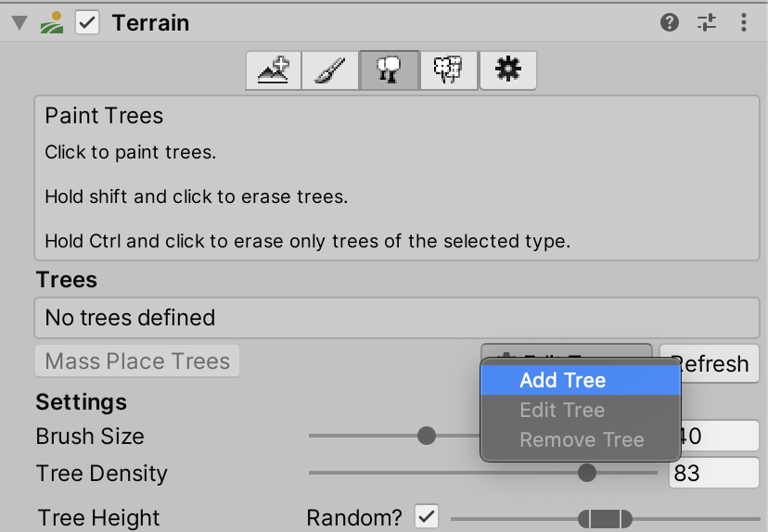Select the Paint Terrain brush tool
Screen dimensions: 768x532
(332, 70)
